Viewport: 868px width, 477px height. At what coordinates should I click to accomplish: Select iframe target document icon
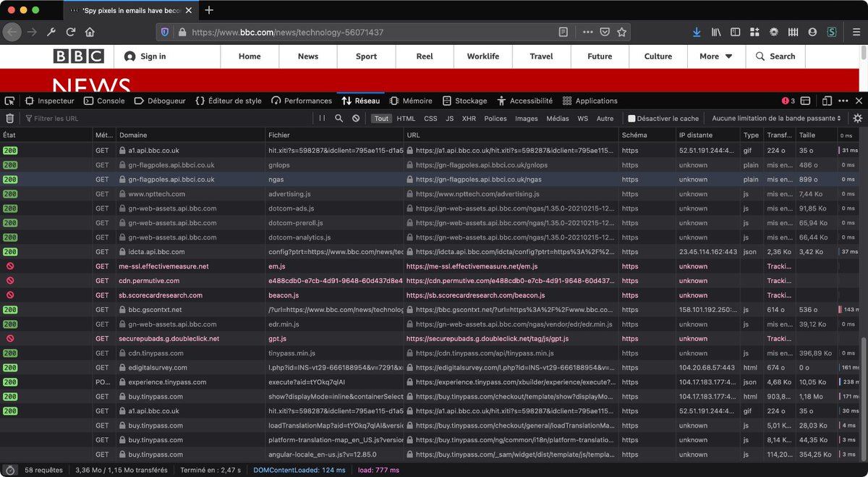click(805, 101)
